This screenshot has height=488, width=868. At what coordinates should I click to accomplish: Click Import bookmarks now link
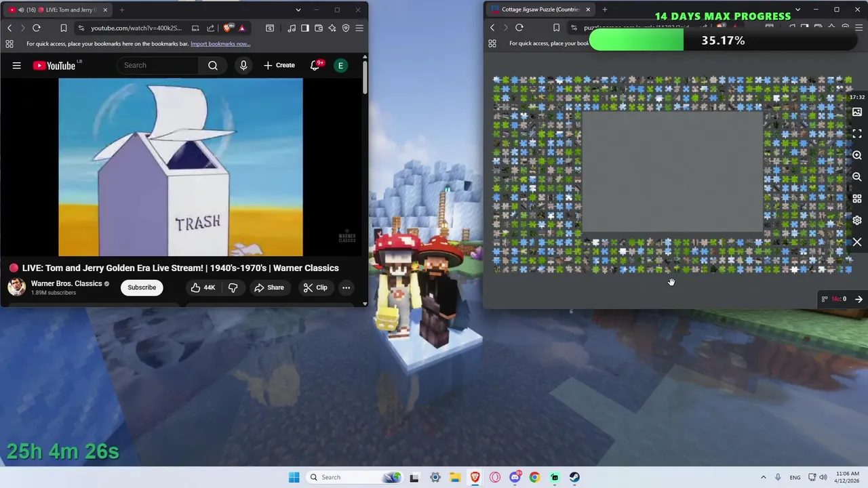220,44
